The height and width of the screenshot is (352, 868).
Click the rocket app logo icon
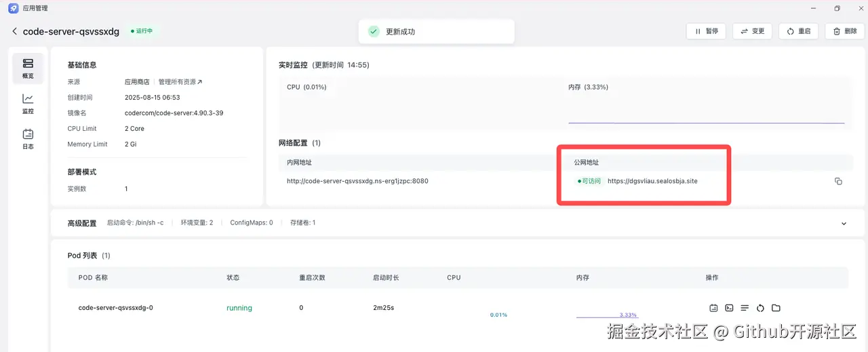(14, 8)
